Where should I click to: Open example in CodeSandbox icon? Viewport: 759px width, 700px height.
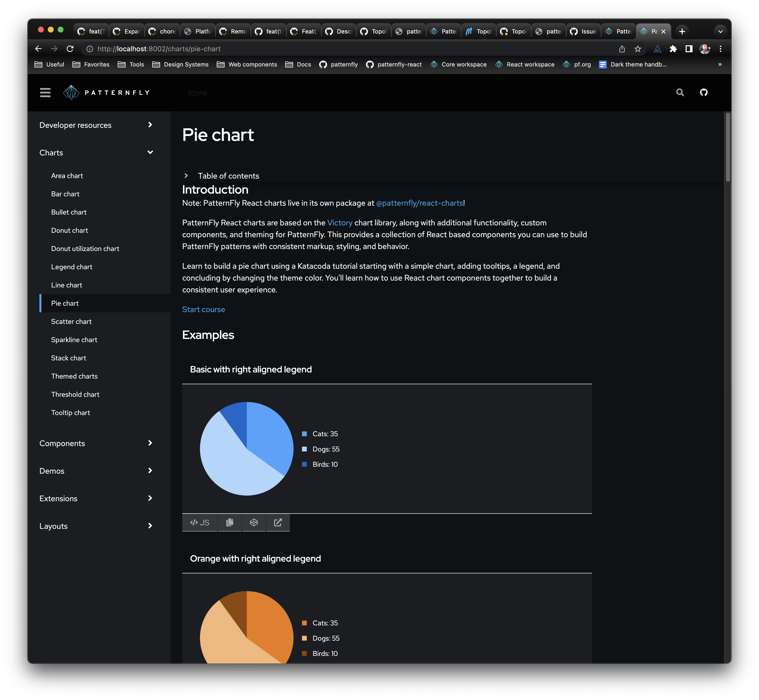254,522
